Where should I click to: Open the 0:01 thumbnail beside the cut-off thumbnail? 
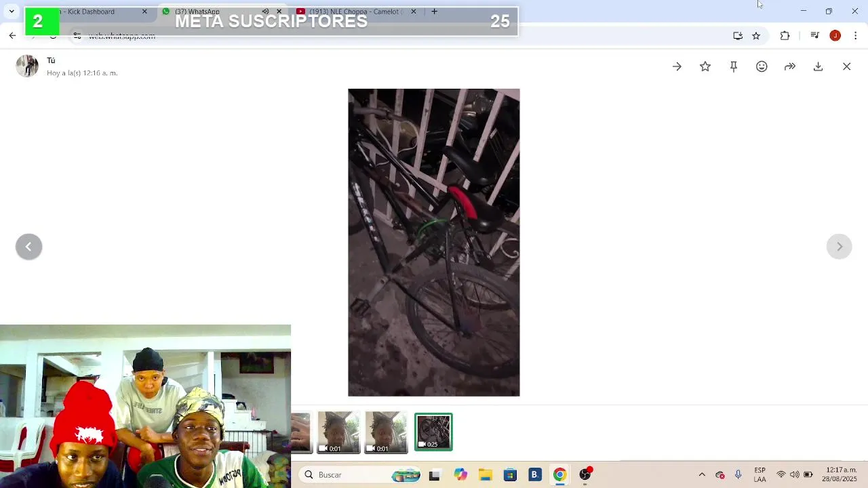[x=338, y=432]
